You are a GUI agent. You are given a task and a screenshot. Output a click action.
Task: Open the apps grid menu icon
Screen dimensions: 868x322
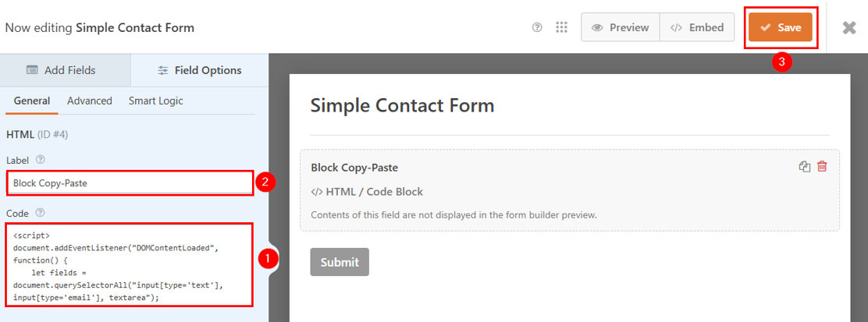pyautogui.click(x=561, y=27)
